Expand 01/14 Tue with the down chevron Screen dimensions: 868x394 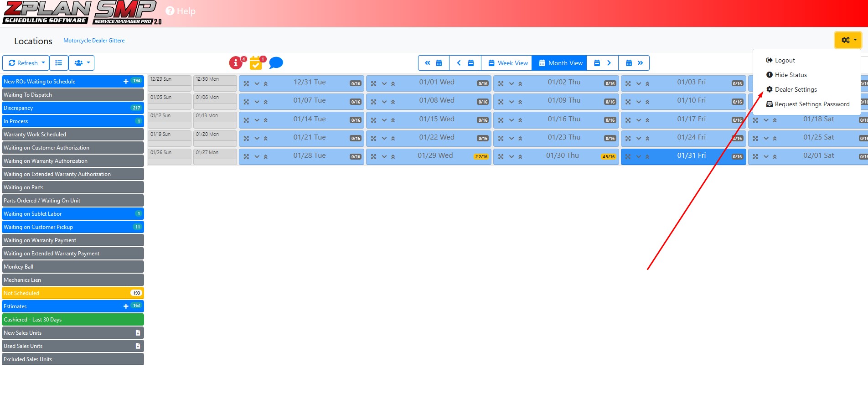[x=257, y=120]
